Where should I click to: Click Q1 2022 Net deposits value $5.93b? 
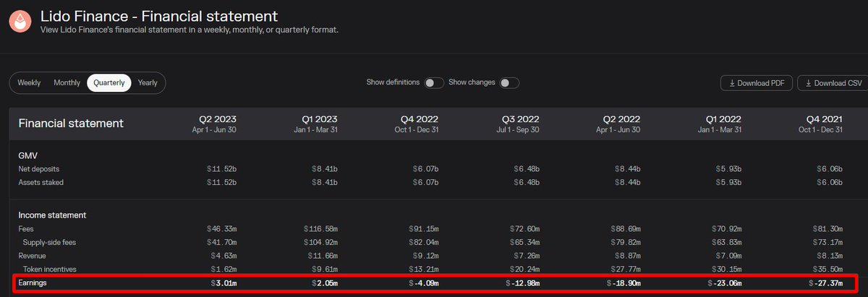(x=729, y=168)
